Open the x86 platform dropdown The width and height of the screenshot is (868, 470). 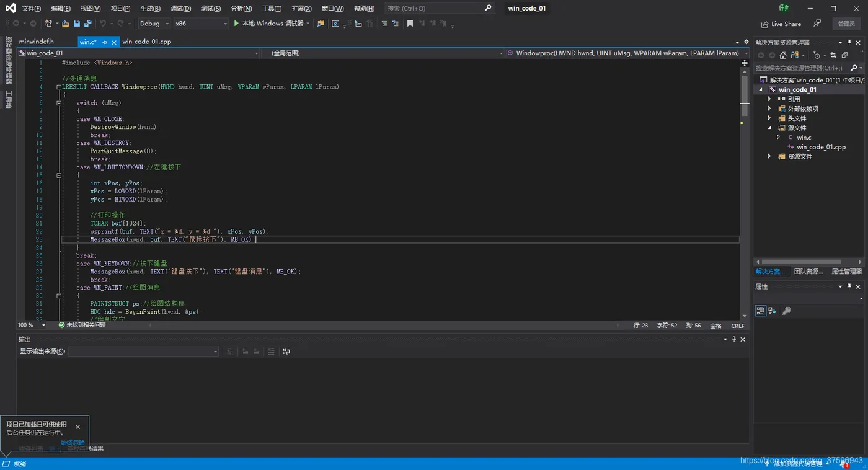pyautogui.click(x=201, y=24)
